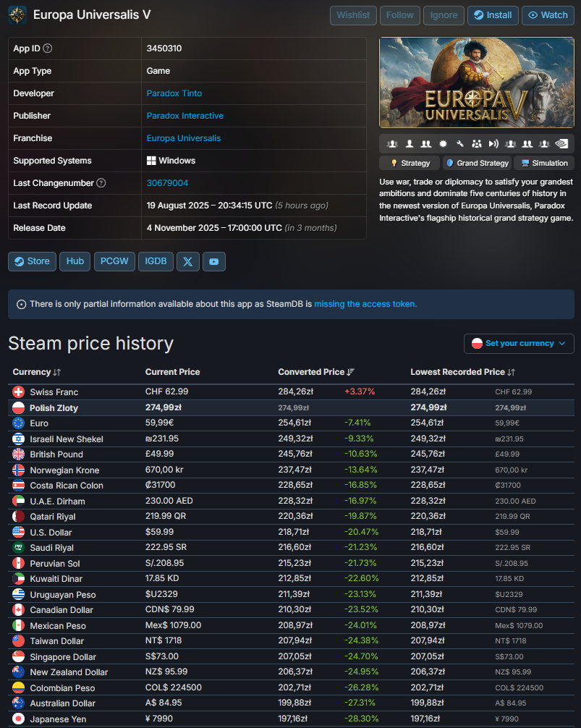This screenshot has height=728, width=581.
Task: Click the help icon beside Last Changenumber
Action: 101,183
